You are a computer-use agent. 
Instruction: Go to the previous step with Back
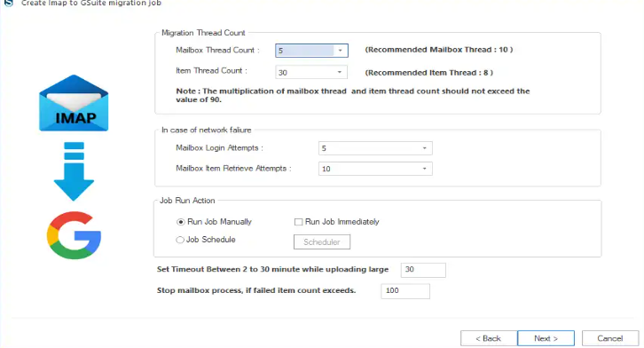coord(489,338)
